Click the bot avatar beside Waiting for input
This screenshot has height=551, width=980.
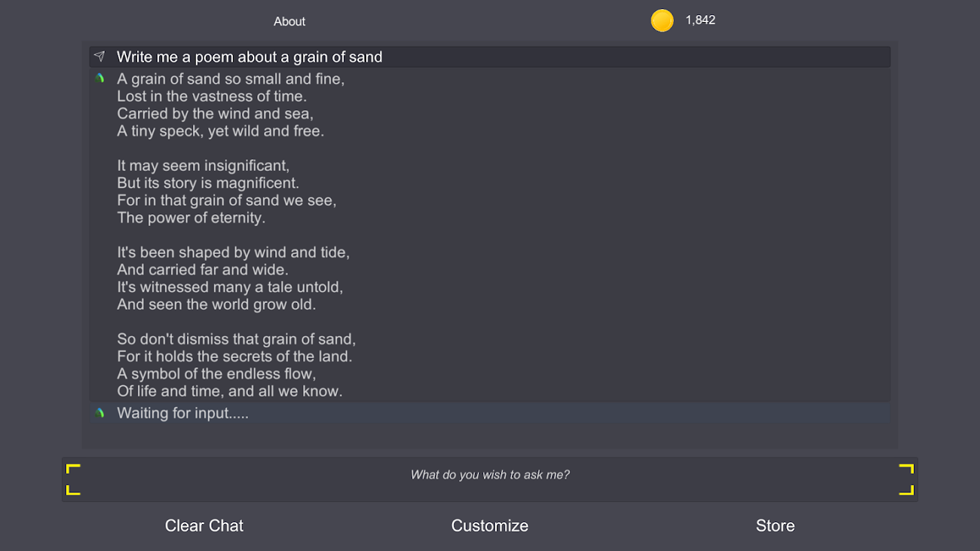100,413
